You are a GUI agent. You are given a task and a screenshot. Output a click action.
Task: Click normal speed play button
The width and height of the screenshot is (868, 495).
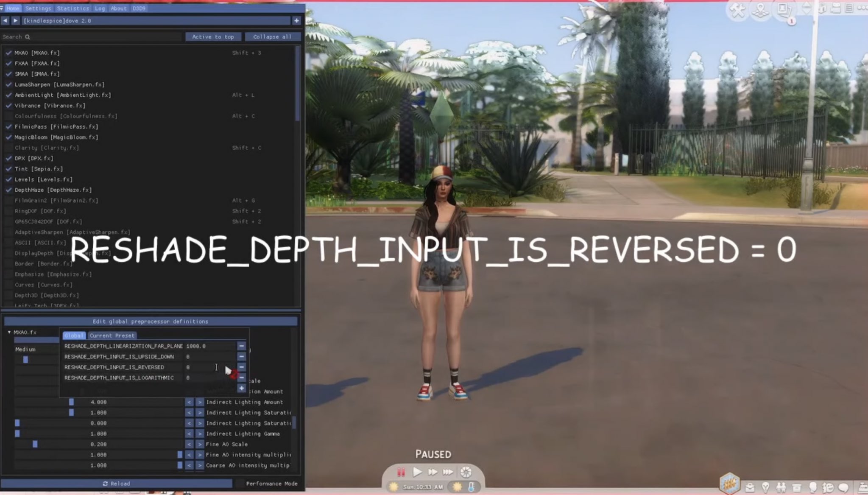tap(417, 472)
